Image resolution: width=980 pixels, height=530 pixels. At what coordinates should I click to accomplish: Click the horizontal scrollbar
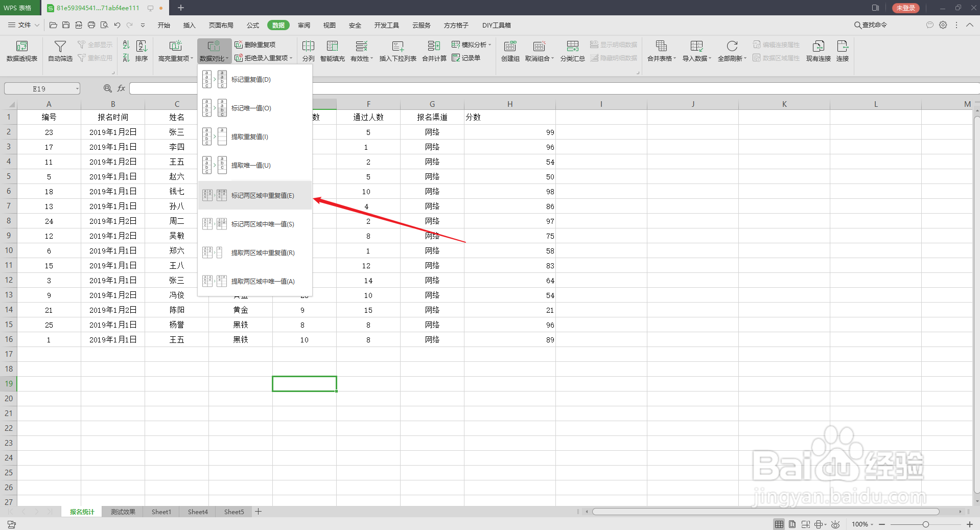pyautogui.click(x=765, y=512)
